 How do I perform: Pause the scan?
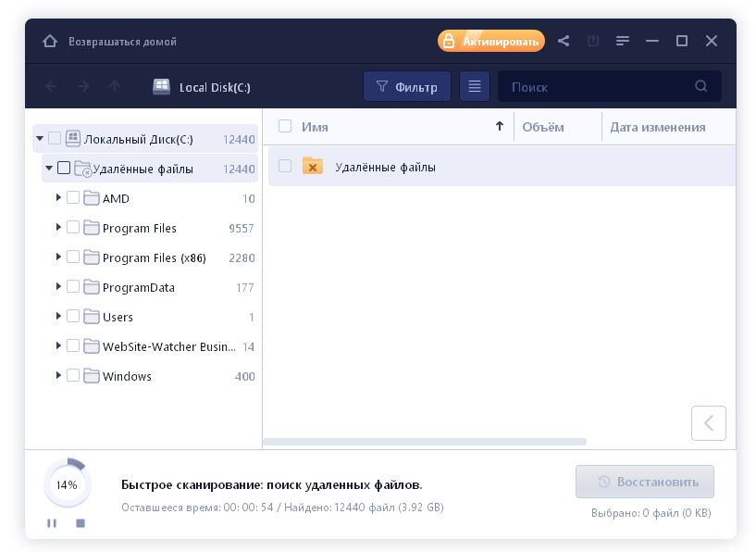(x=52, y=523)
